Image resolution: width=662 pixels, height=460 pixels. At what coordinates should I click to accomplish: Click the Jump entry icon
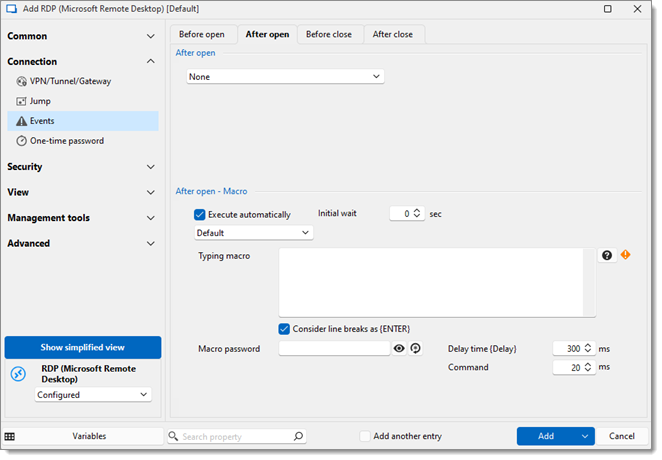(21, 101)
